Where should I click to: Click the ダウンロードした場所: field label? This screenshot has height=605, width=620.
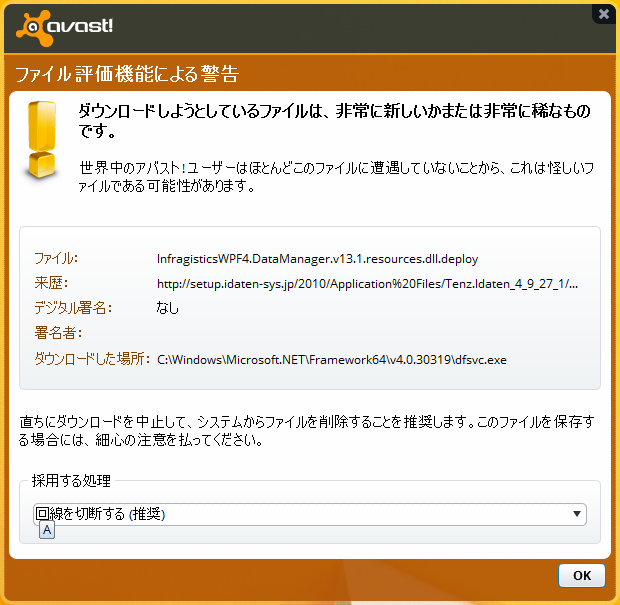point(92,359)
